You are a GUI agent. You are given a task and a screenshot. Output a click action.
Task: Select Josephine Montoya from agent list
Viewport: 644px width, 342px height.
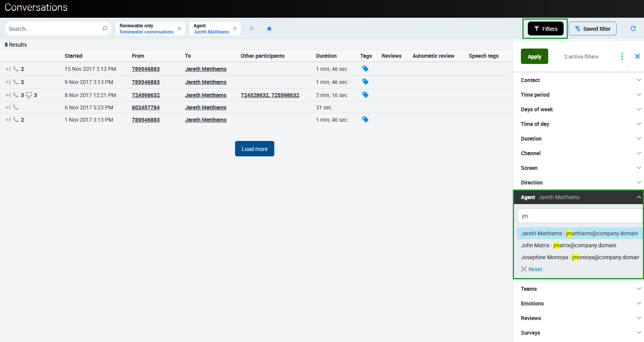tap(579, 257)
